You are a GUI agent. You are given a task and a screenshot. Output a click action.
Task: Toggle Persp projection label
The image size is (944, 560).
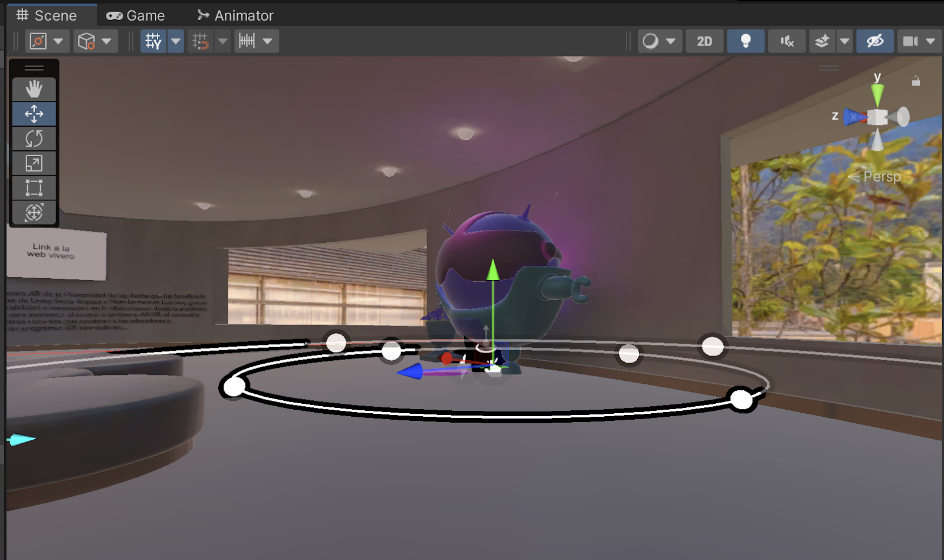click(875, 176)
